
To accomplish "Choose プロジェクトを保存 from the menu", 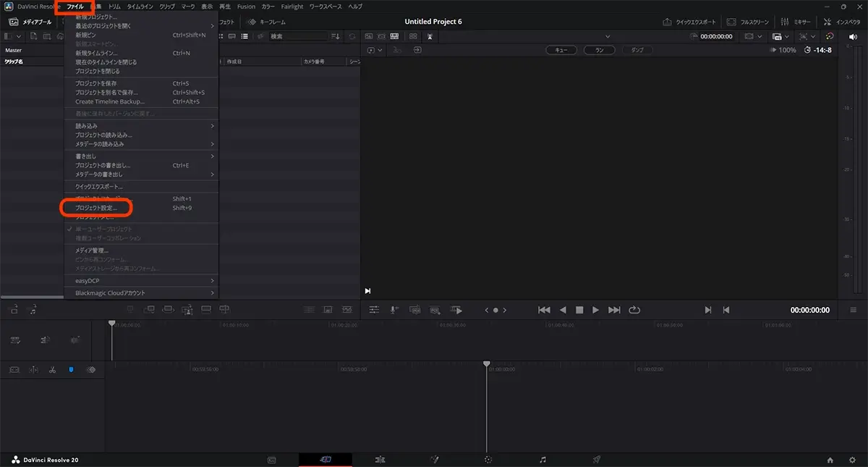I will click(x=96, y=83).
